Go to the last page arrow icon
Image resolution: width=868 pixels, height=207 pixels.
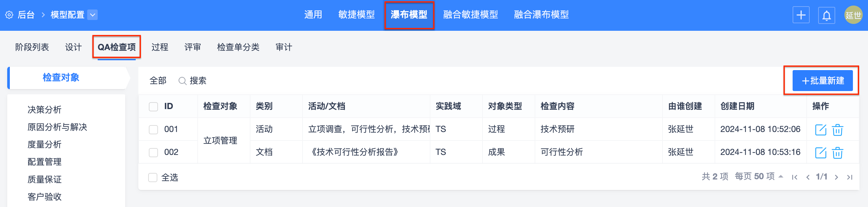[849, 177]
